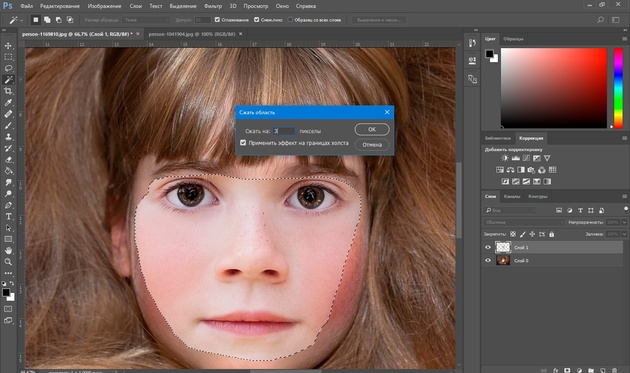Click the Lock All padlock icon
The image size is (630, 373).
point(552,234)
